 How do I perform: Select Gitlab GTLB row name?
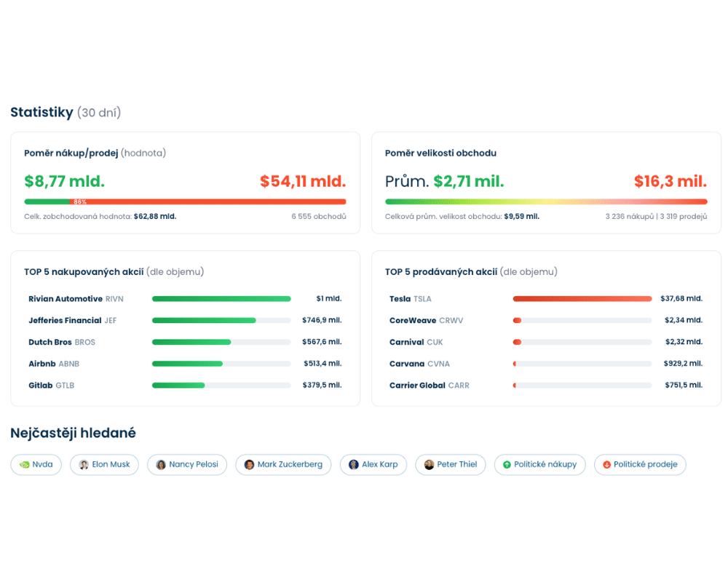tap(52, 386)
